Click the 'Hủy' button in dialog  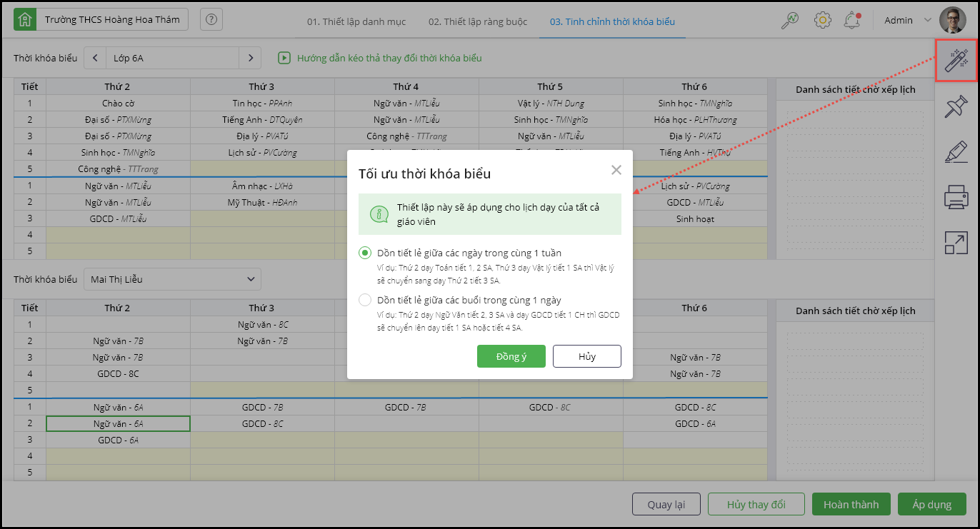[587, 356]
